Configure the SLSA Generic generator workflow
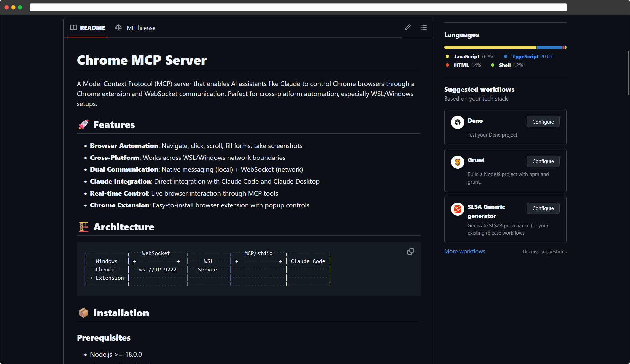 (x=543, y=208)
